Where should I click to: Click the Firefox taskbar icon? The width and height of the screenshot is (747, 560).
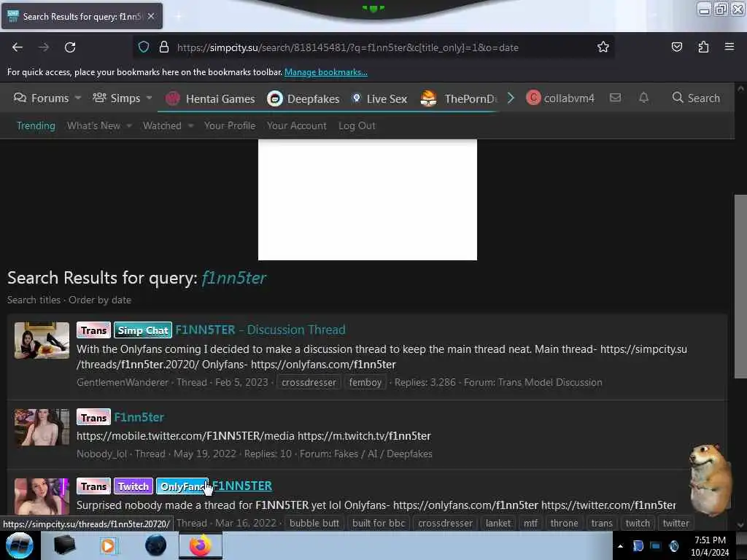[x=201, y=545]
